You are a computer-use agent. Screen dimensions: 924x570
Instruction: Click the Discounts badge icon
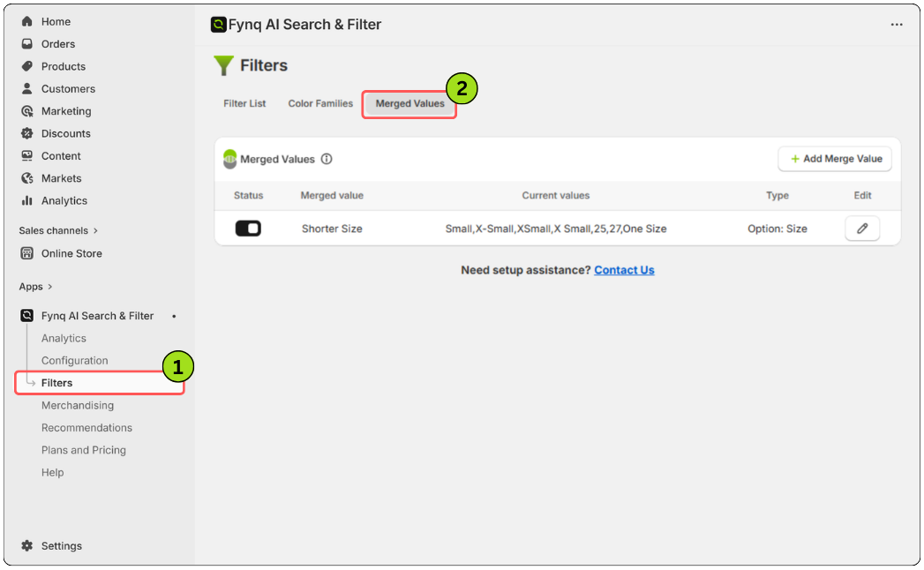click(27, 134)
